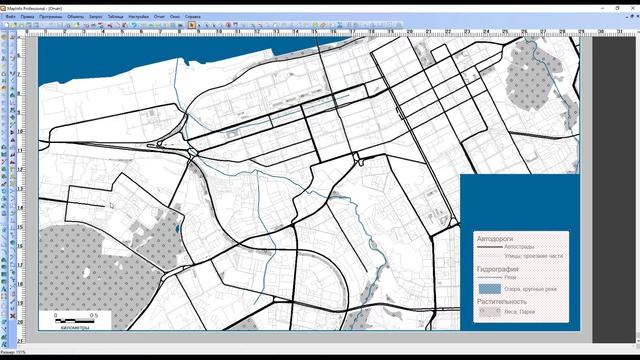Click the blue lakes swatch in legend
Screen dimensions: 640x360
click(x=489, y=289)
